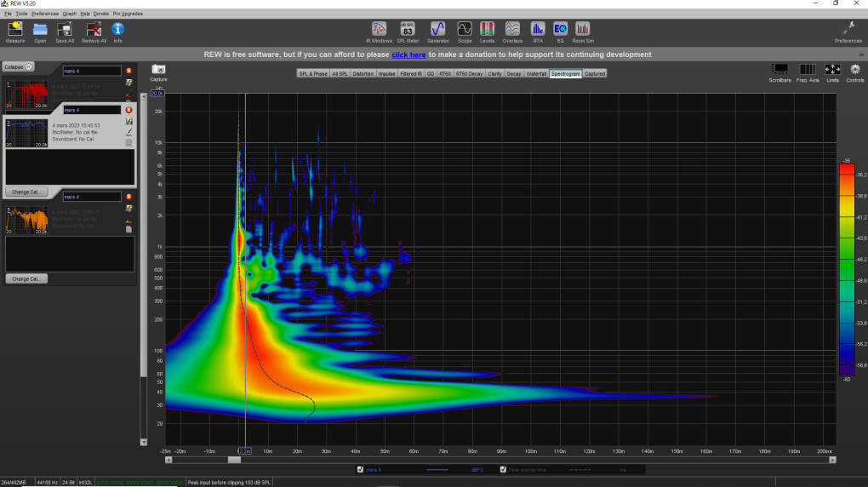Screen dimensions: 868x487
Task: Click Change Cal button for second measurement
Action: [x=26, y=192]
